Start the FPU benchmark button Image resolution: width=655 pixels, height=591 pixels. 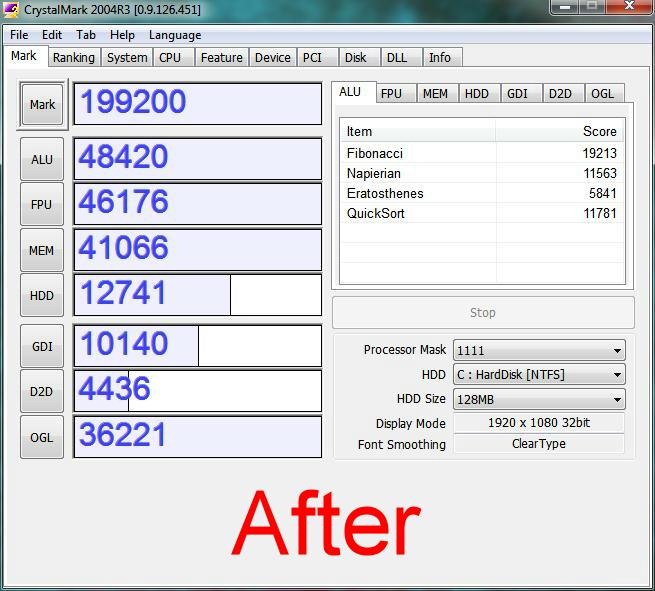[42, 205]
